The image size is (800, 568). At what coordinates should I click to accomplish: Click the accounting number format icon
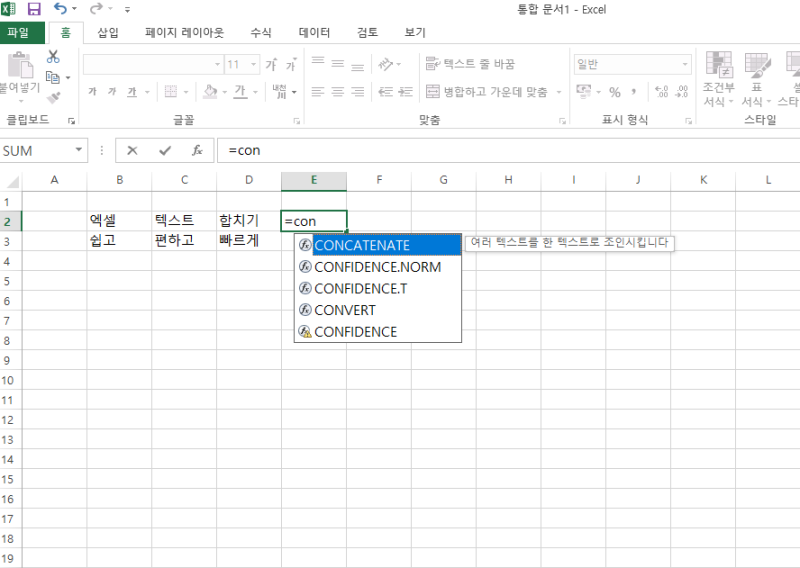[x=584, y=91]
